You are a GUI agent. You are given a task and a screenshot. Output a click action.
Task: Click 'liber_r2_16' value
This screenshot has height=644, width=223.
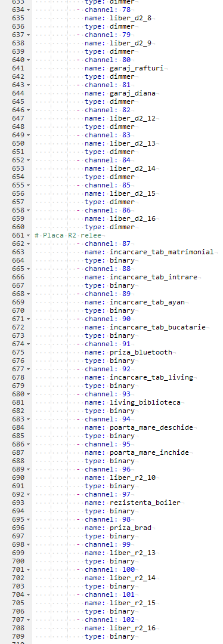[132, 628]
